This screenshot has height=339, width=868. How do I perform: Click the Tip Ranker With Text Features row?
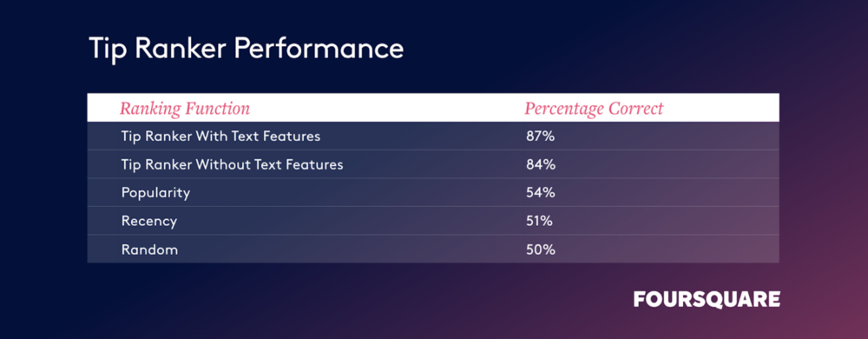point(433,136)
